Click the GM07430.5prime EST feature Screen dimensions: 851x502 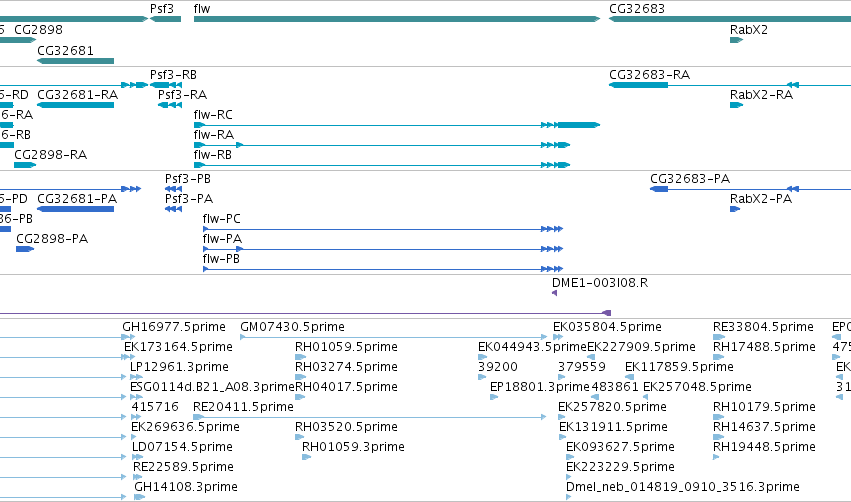click(393, 337)
